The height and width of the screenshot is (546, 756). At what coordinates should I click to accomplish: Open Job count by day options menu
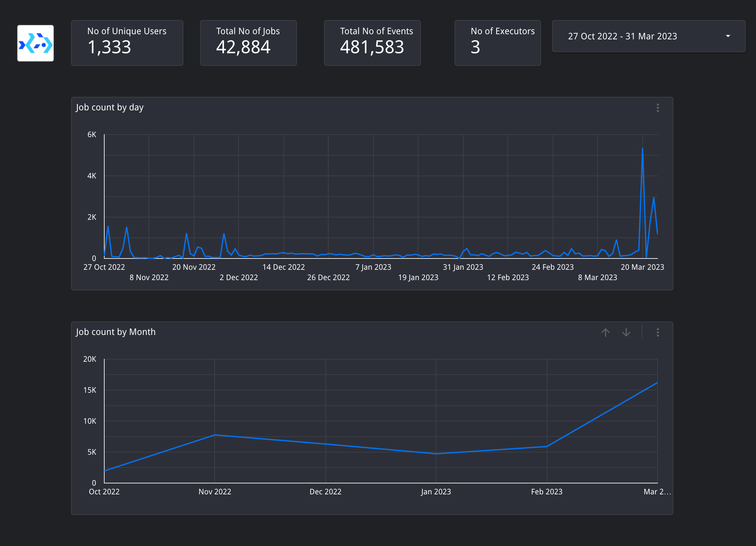click(x=657, y=107)
